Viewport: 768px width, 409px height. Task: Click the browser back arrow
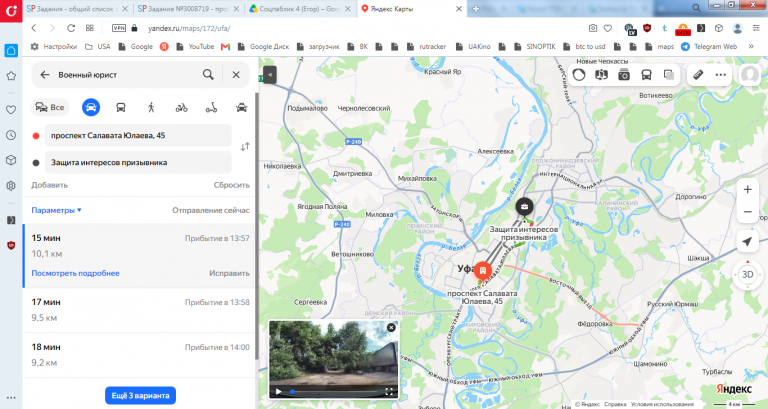[34, 28]
